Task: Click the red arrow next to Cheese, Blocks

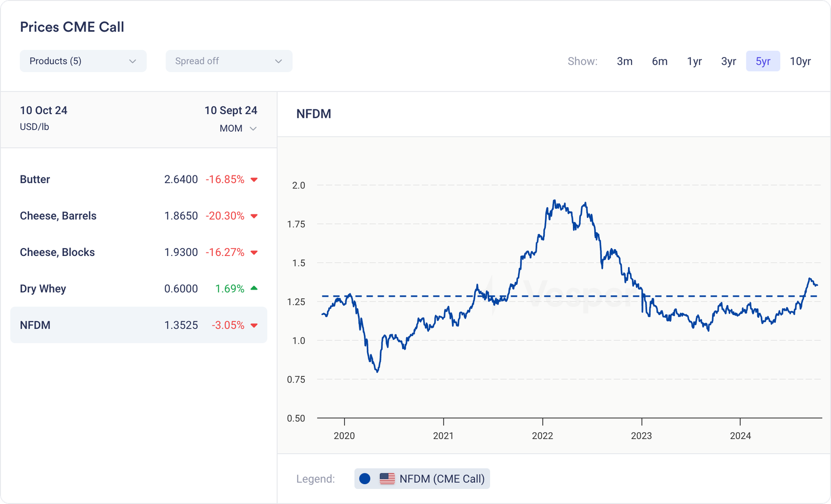Action: pos(254,252)
